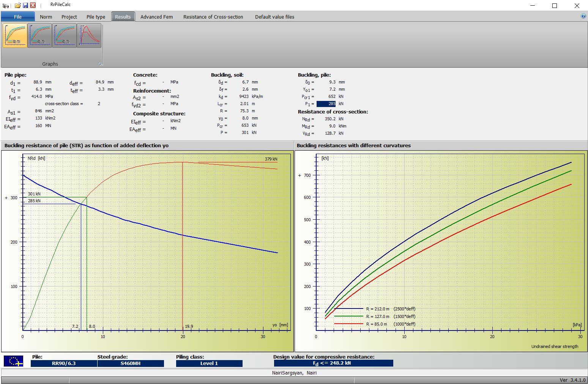The height and width of the screenshot is (384, 588).
Task: Open the File menu
Action: [18, 17]
